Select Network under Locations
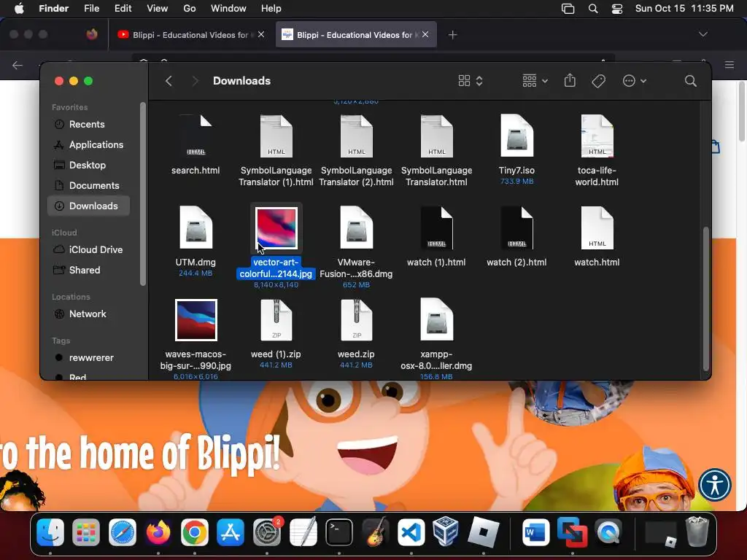747x560 pixels. pos(88,314)
